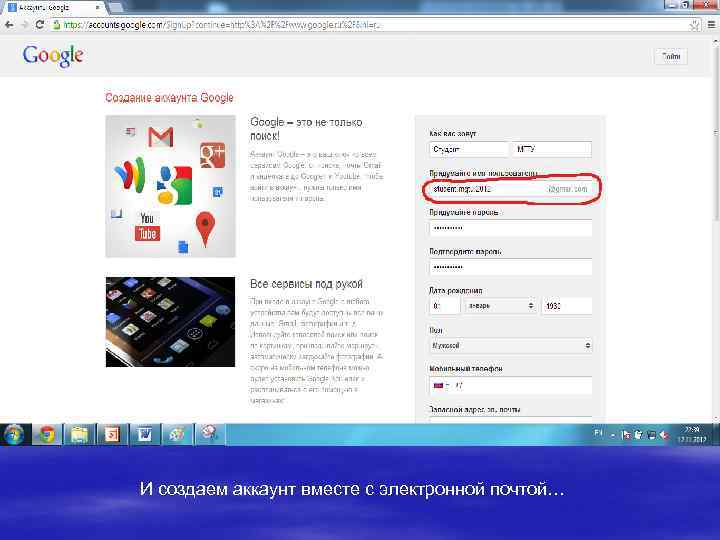The image size is (720, 540).
Task: Focus the first name field containing Студент
Action: coord(468,149)
